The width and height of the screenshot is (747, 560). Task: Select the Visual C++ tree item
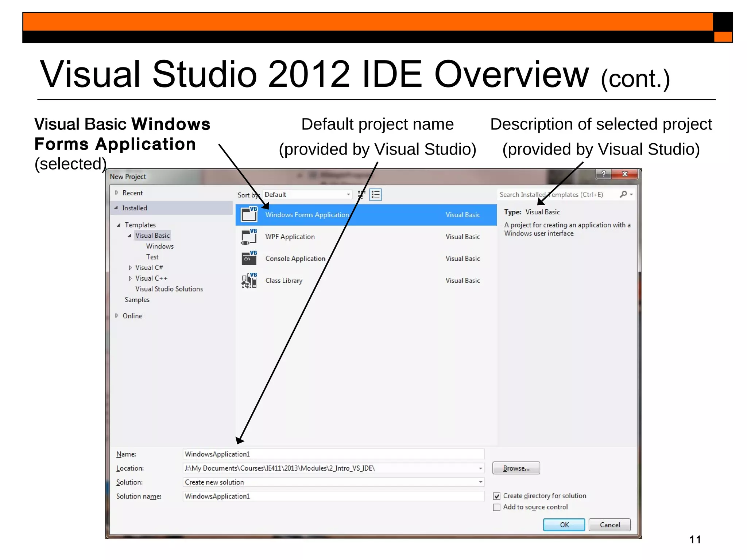tap(151, 278)
